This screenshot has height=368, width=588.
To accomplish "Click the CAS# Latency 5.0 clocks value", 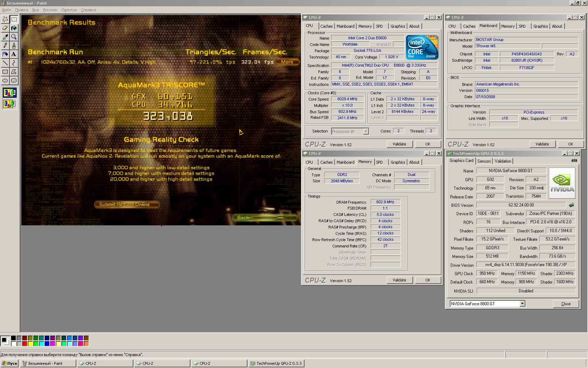I will point(385,214).
